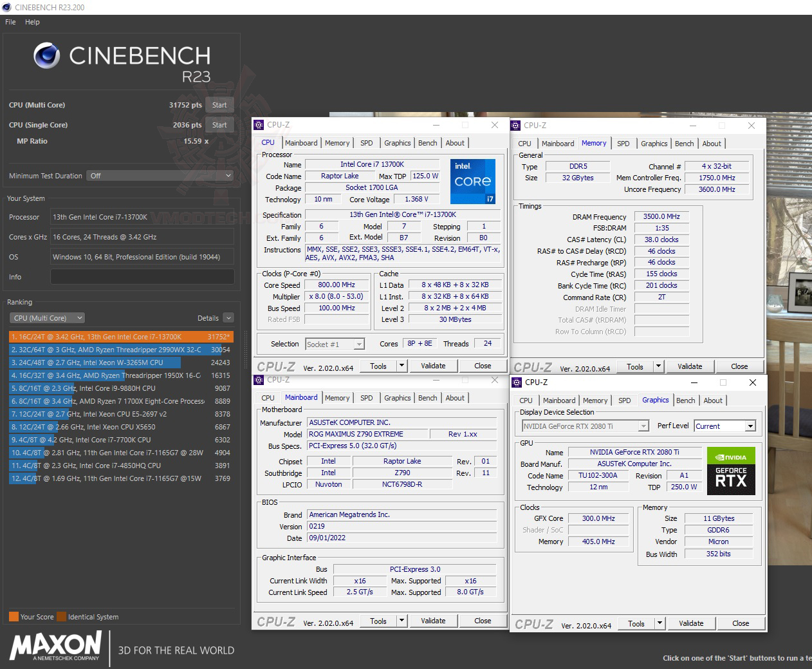Click the brown Identical System legend swatch
The width and height of the screenshot is (812, 669).
(61, 616)
